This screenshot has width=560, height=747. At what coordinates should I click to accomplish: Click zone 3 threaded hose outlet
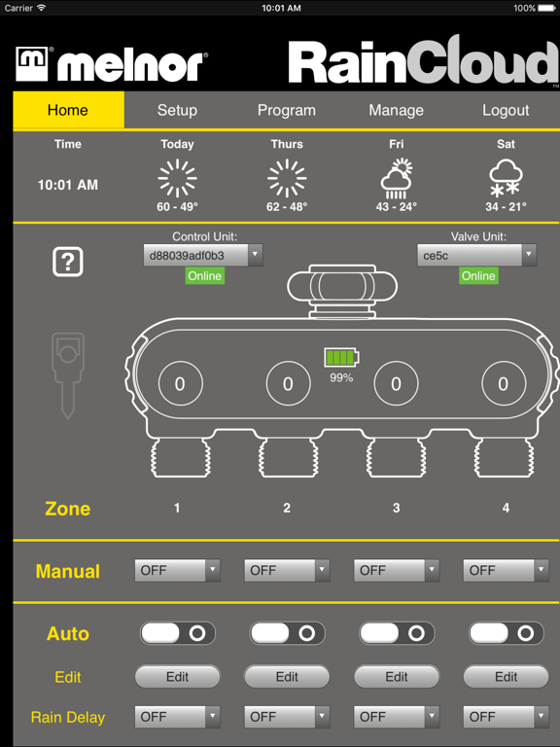[397, 457]
